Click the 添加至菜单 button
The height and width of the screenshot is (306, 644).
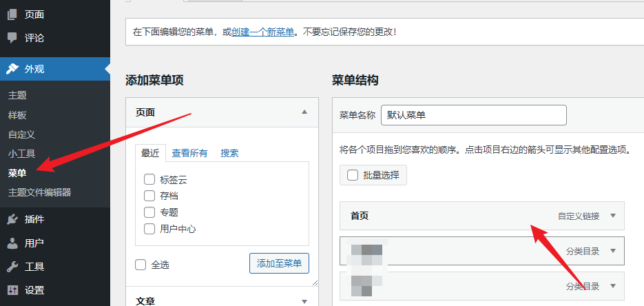[x=279, y=263]
